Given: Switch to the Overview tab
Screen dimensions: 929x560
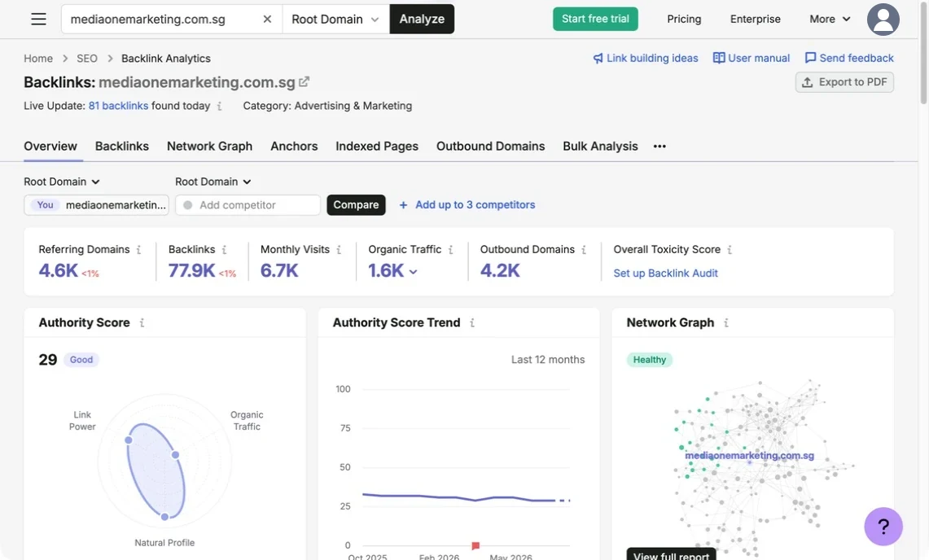Looking at the screenshot, I should (50, 147).
